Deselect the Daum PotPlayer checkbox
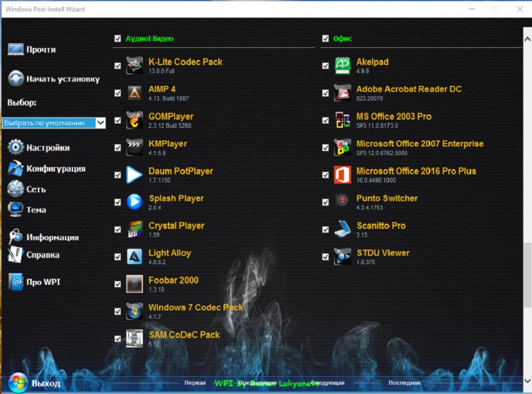This screenshot has height=394, width=532. click(x=118, y=175)
